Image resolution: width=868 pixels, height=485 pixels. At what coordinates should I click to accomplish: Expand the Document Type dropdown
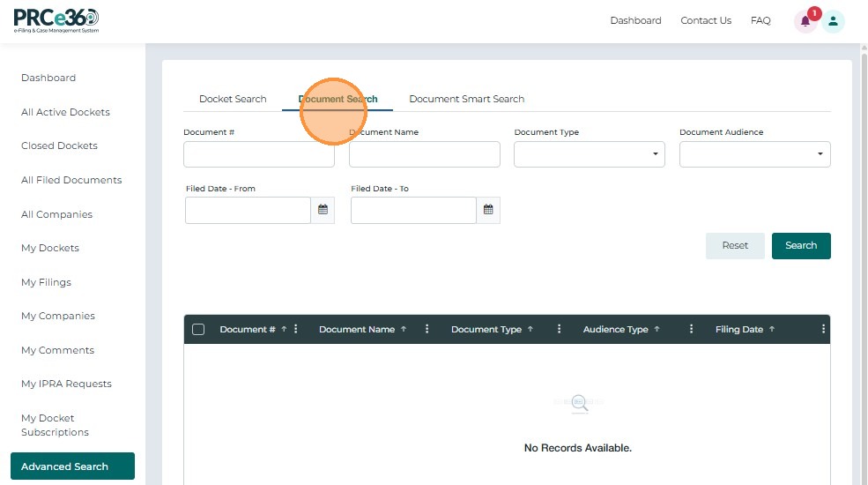[589, 154]
